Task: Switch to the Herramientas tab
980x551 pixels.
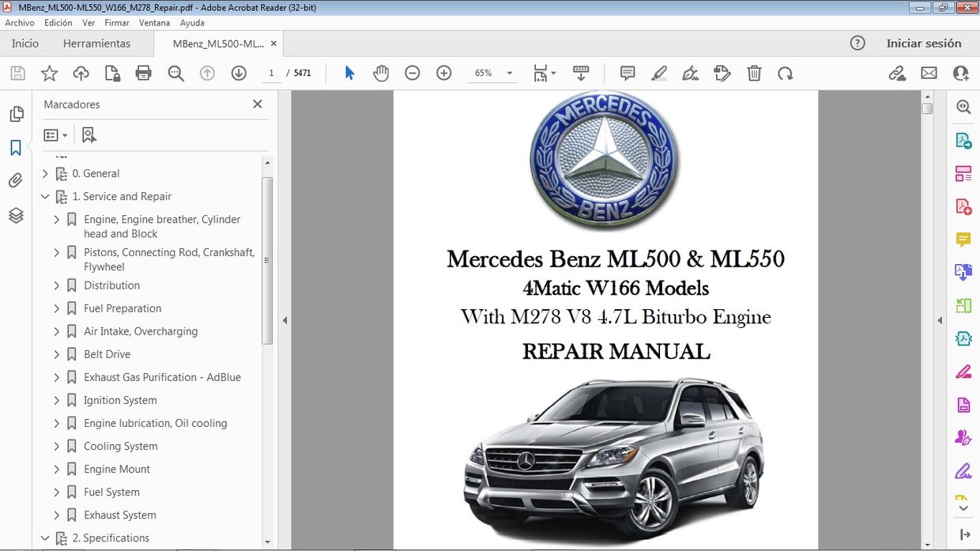Action: (x=96, y=43)
